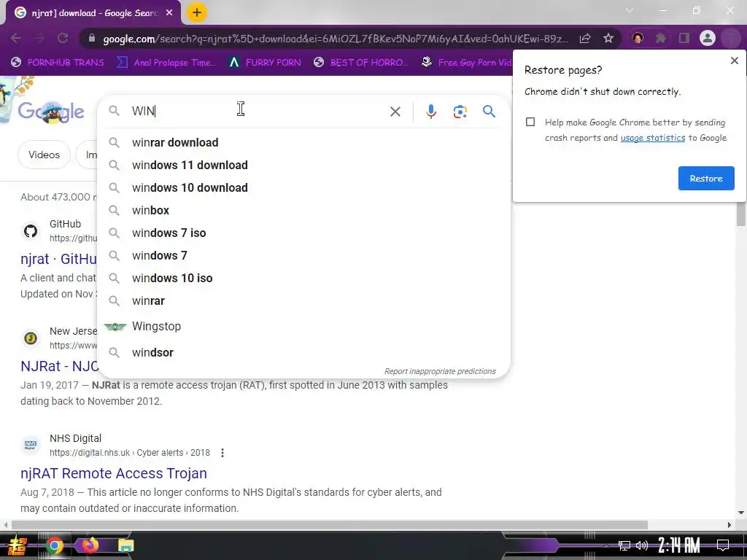Switch to Chrome in the taskbar
The image size is (747, 560).
tap(55, 545)
